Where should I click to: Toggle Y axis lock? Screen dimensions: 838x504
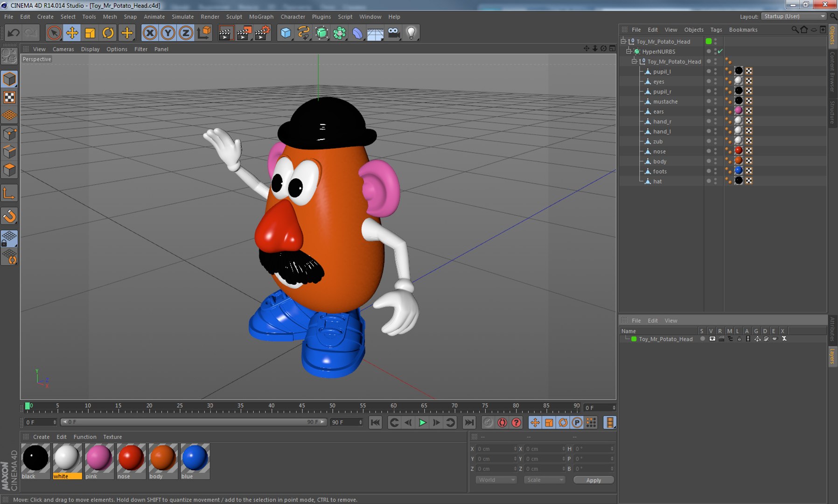click(168, 33)
